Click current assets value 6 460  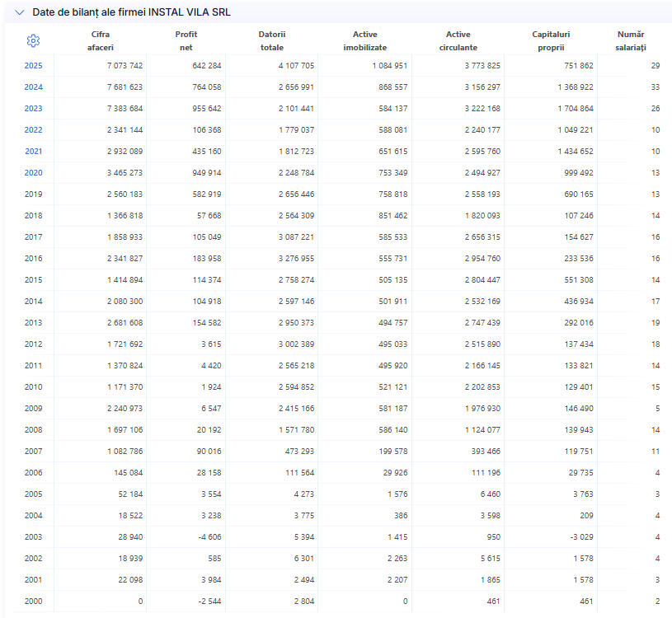(491, 494)
